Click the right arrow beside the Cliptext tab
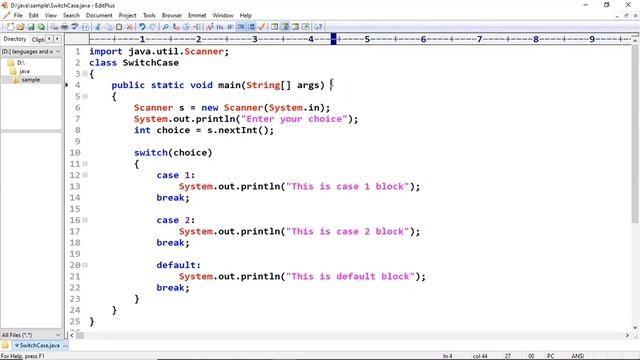The image size is (640, 360). tap(57, 39)
